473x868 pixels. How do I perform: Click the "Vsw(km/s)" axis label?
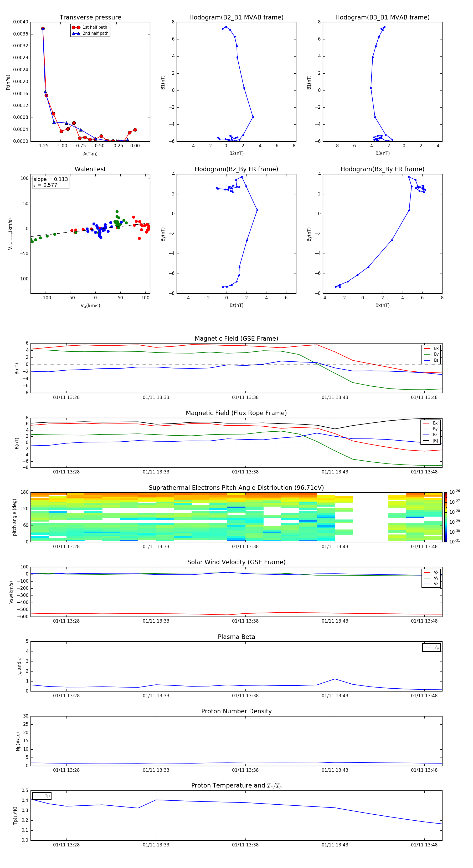point(11,592)
